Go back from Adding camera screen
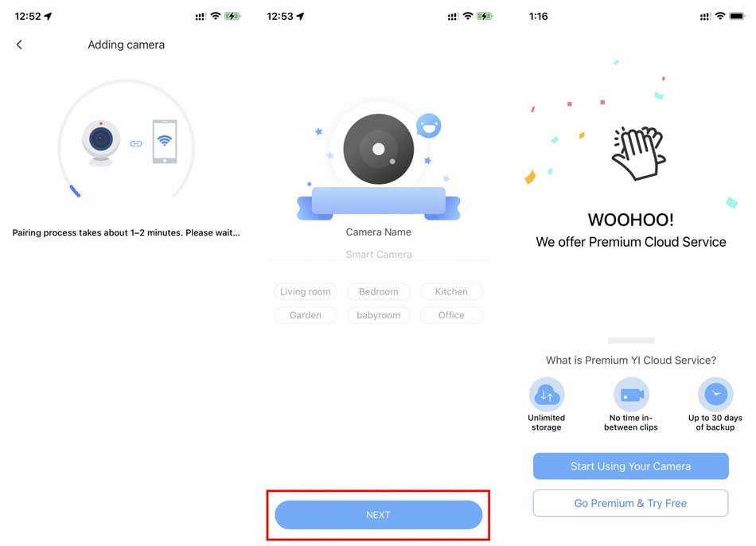Viewport: 756px width, 546px height. [x=19, y=45]
